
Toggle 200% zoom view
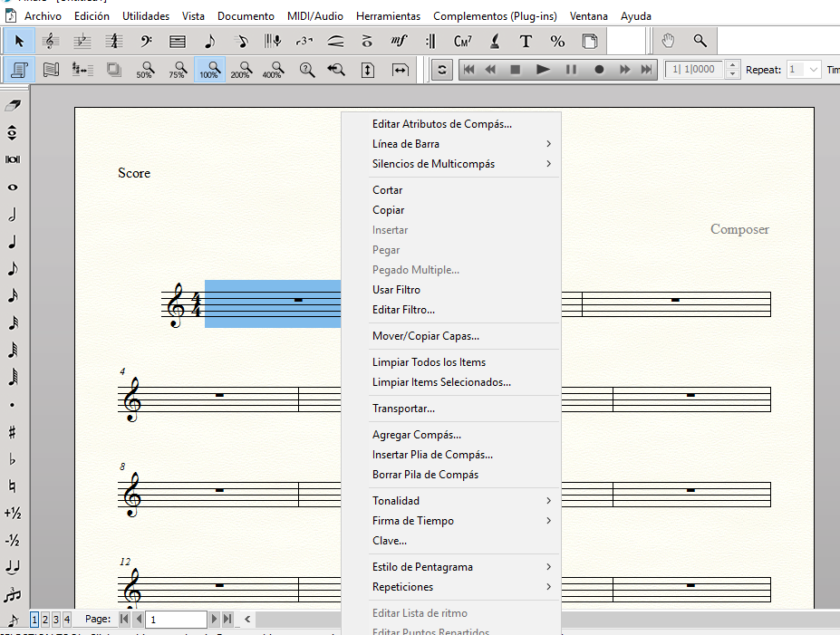[x=241, y=70]
